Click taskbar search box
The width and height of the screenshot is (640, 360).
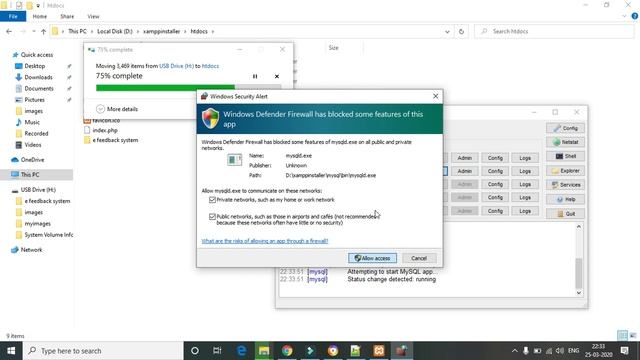point(103,351)
